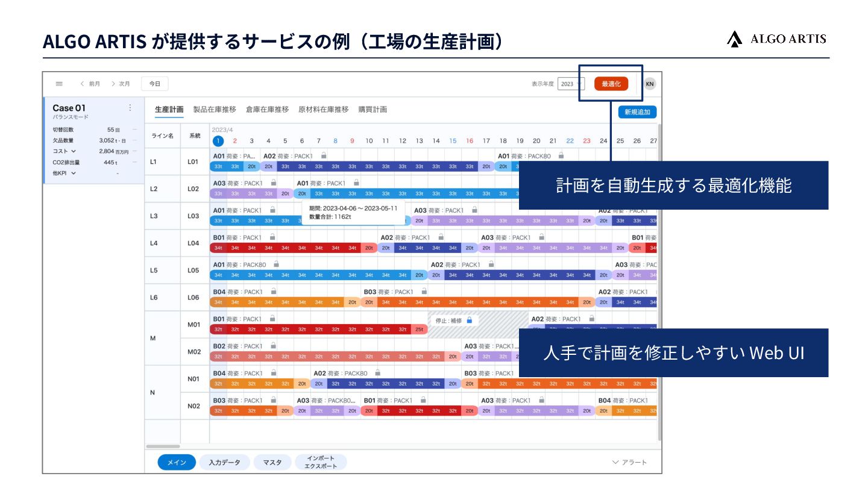868x488 pixels.
Task: Click the lock icon on L06 B03 PACK1
Action: 424,291
